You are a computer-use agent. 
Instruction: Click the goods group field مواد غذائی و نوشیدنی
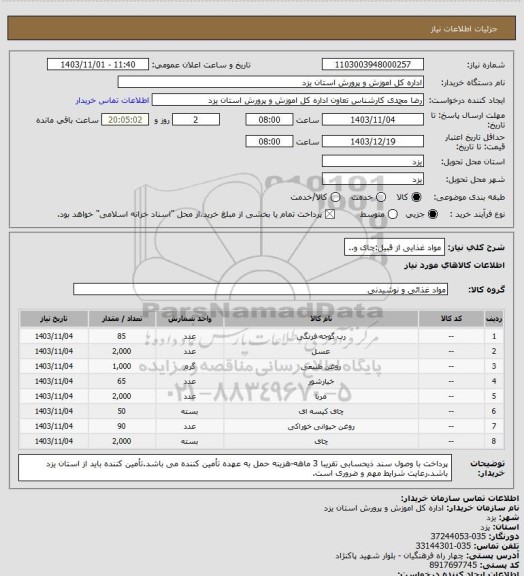pos(260,289)
